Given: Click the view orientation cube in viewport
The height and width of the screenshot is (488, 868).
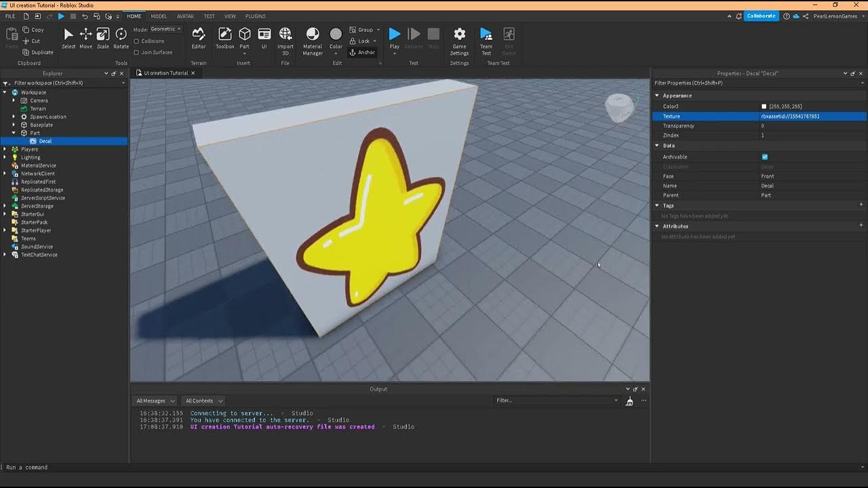Looking at the screenshot, I should click(x=619, y=108).
